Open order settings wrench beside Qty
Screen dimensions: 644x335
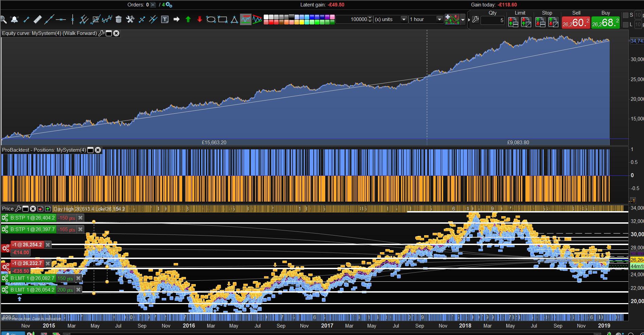pyautogui.click(x=475, y=20)
